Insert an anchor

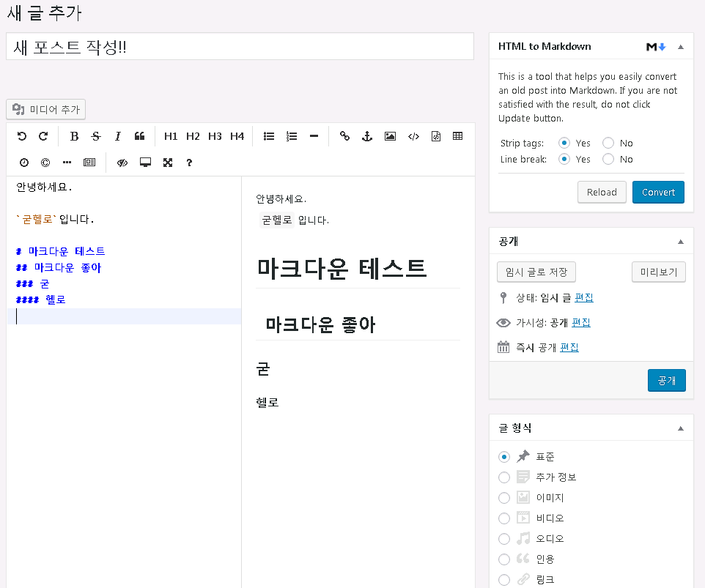coord(367,136)
